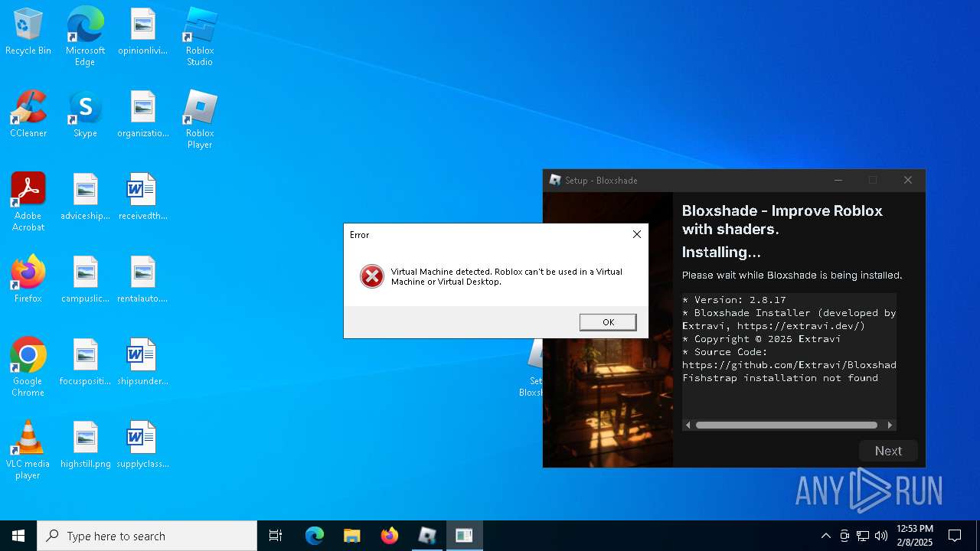Image resolution: width=980 pixels, height=551 pixels.
Task: Click OK in the Error dialog
Action: pyautogui.click(x=608, y=322)
